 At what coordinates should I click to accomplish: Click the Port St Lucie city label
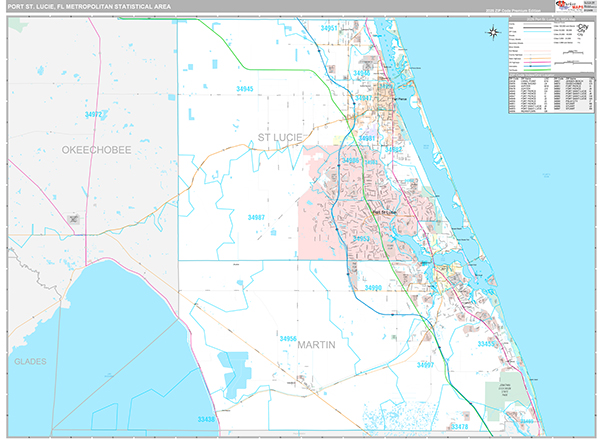tap(384, 212)
